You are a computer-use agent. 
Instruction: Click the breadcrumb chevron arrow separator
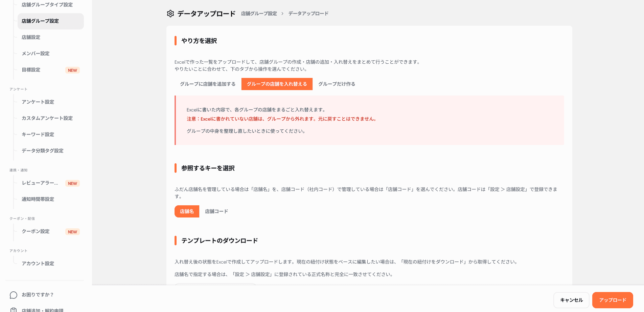[x=282, y=14]
